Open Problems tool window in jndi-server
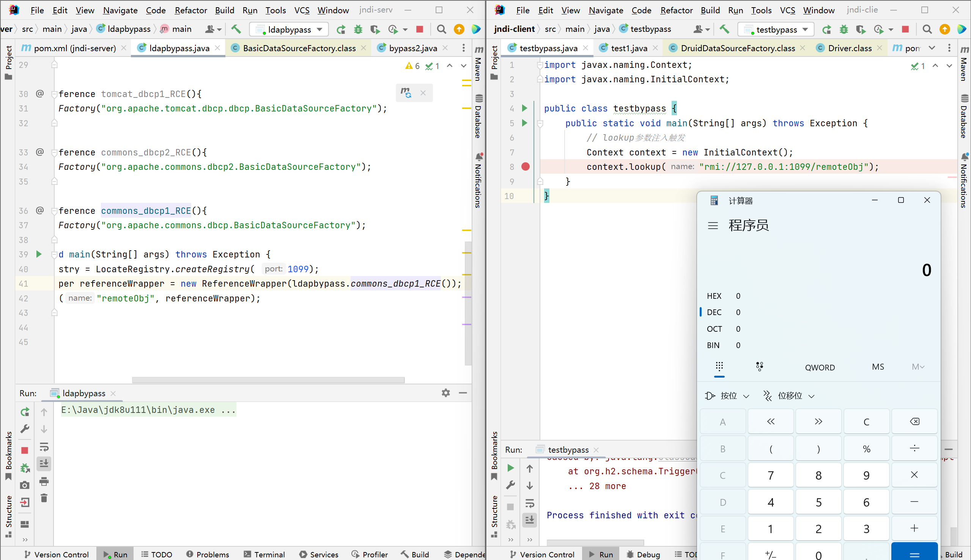 tap(208, 554)
